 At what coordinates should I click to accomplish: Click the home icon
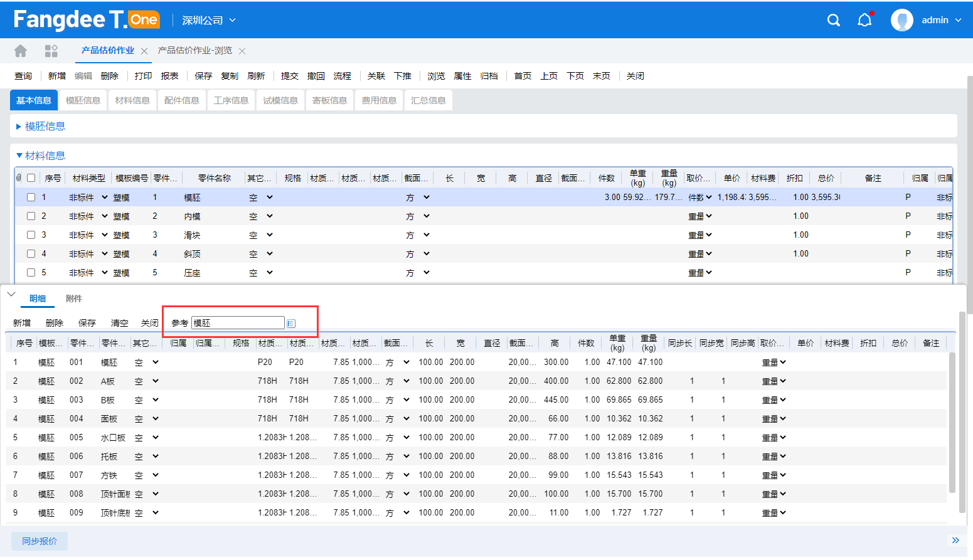click(21, 51)
